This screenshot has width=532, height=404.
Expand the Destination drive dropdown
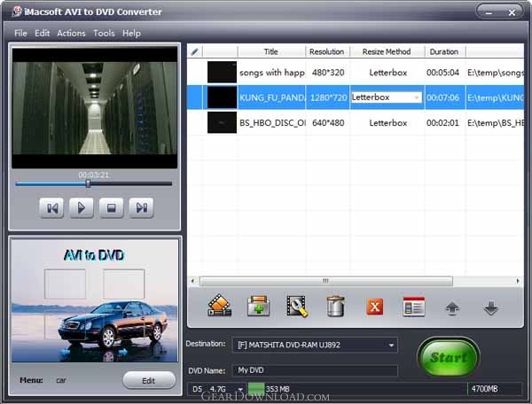coord(391,345)
